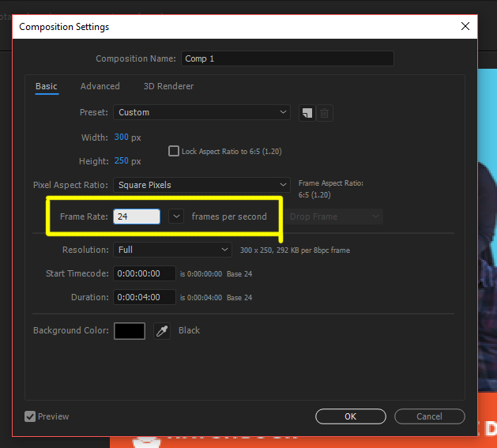497x448 pixels.
Task: Enable Lock Aspect Ratio to 6:5
Action: 174,151
